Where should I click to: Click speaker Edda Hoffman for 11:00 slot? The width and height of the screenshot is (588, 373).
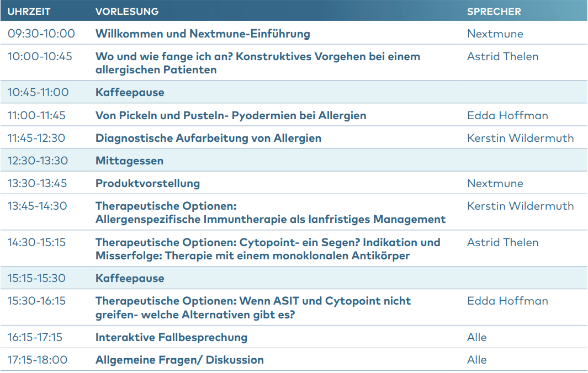(x=507, y=115)
